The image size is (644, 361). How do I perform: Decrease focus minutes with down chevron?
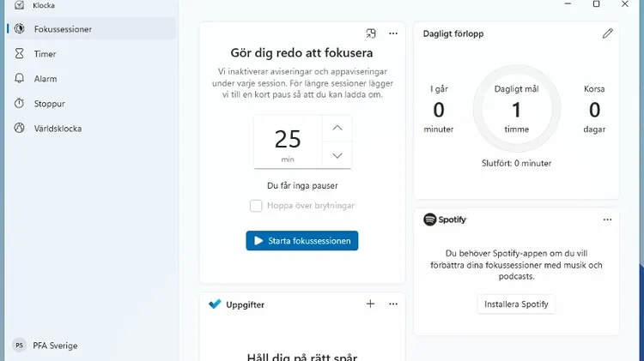pos(337,155)
